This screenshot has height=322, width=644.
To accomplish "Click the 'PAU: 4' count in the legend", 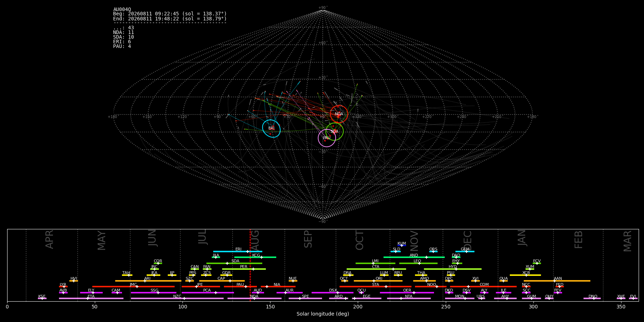I will point(122,47).
